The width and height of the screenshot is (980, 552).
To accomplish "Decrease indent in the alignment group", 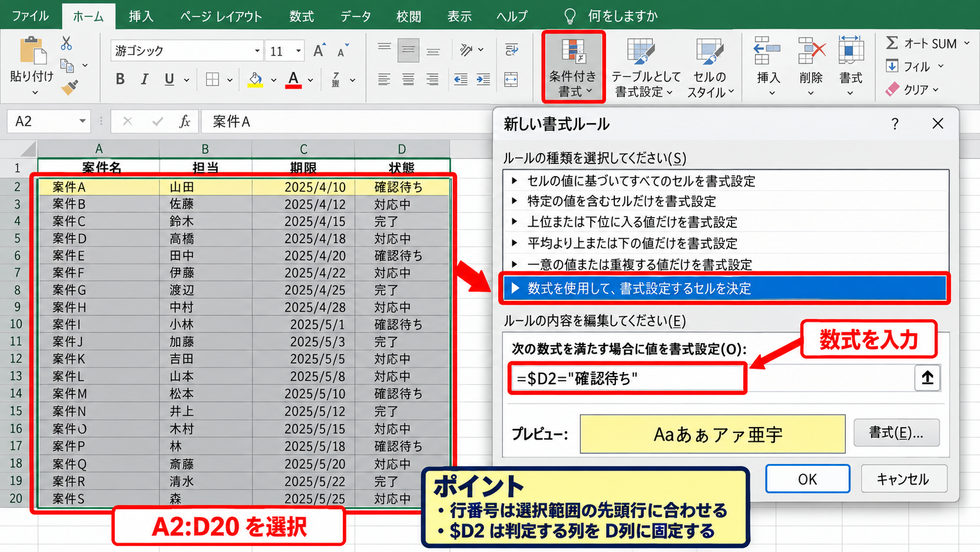I will click(x=461, y=79).
